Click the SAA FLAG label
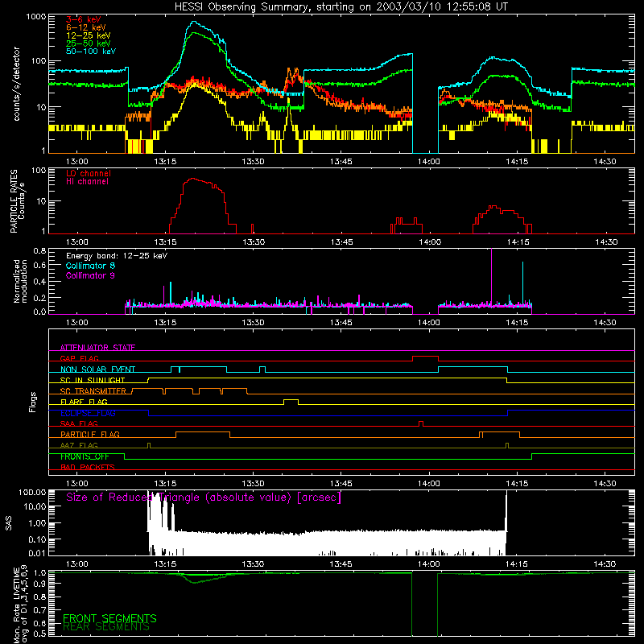The height and width of the screenshot is (644, 644). pos(79,423)
